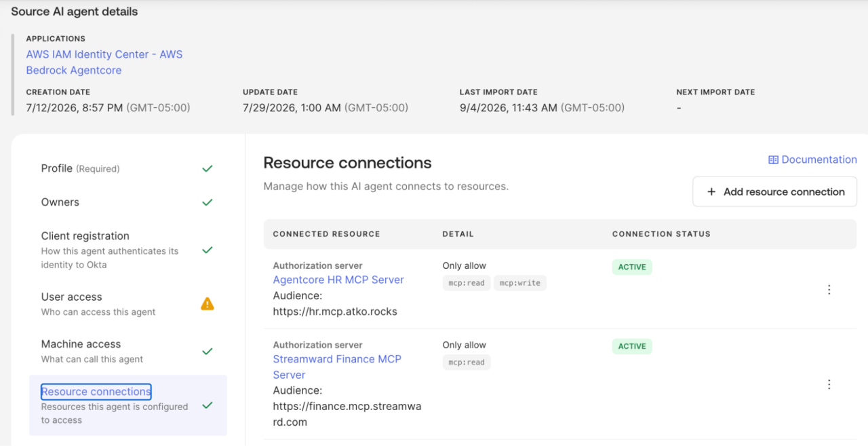
Task: Open the Documentation link
Action: [x=812, y=160]
